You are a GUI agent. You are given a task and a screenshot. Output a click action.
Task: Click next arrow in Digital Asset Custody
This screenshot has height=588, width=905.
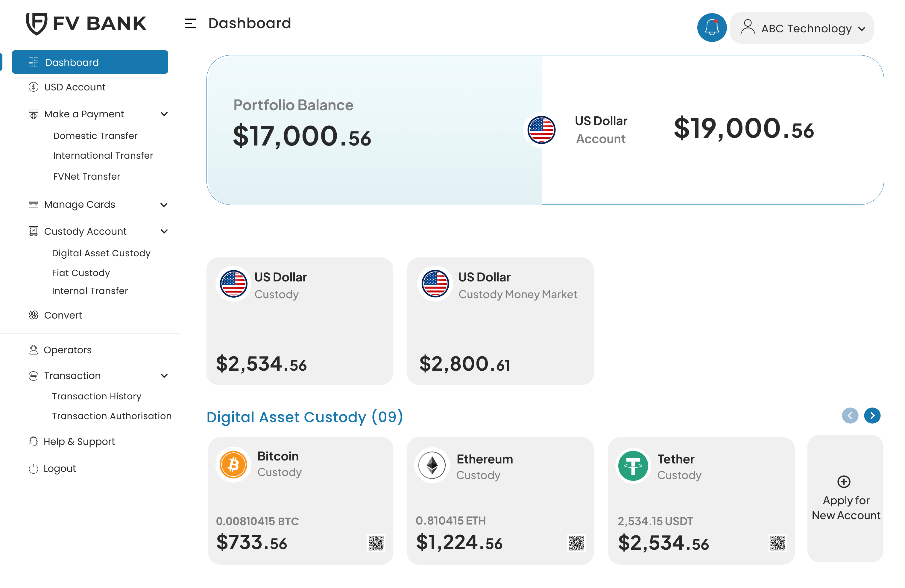coord(872,415)
